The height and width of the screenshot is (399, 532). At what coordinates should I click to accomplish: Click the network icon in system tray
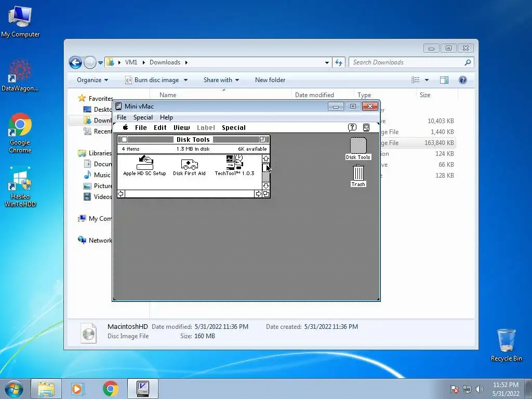467,389
